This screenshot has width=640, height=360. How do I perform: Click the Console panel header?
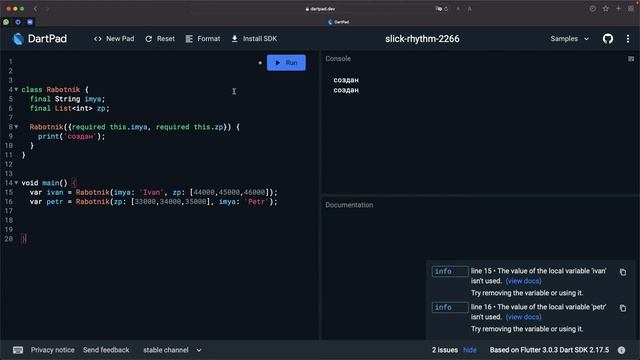tap(338, 59)
